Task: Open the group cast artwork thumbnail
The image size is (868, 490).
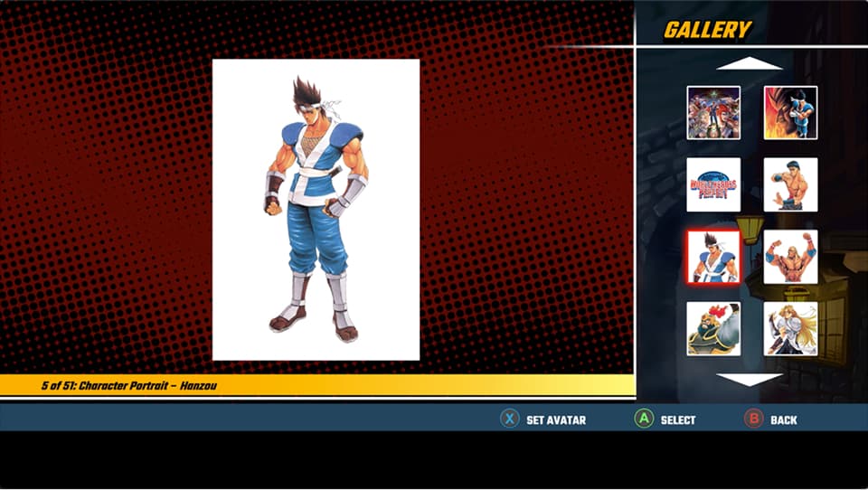Action: click(x=713, y=112)
